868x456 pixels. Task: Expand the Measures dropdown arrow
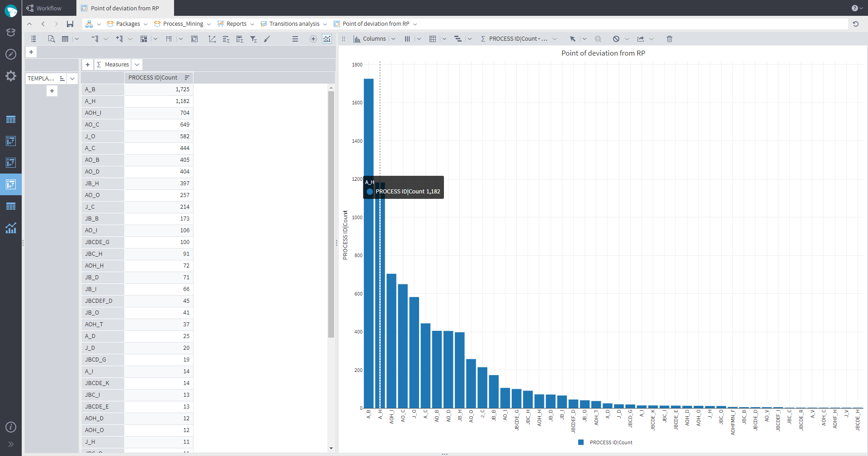[x=137, y=65]
